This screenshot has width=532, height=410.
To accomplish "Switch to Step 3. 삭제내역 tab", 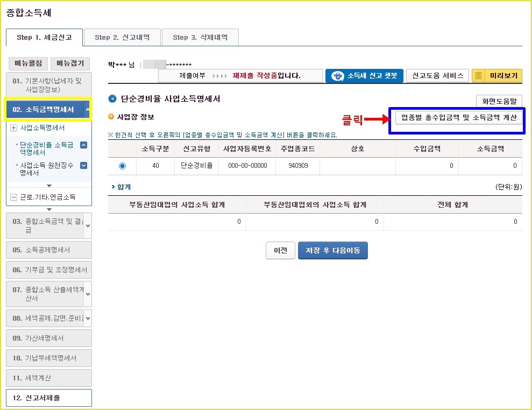I will [x=200, y=37].
